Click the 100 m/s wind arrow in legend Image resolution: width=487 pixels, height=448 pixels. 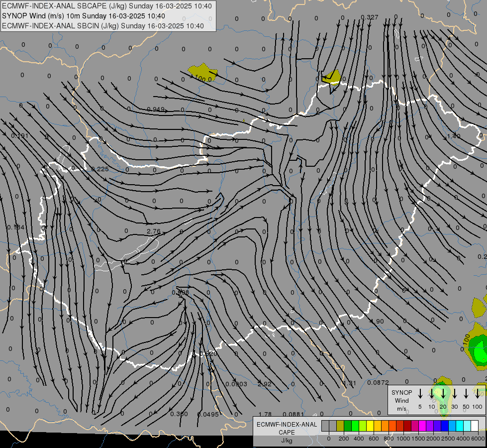pos(478,394)
